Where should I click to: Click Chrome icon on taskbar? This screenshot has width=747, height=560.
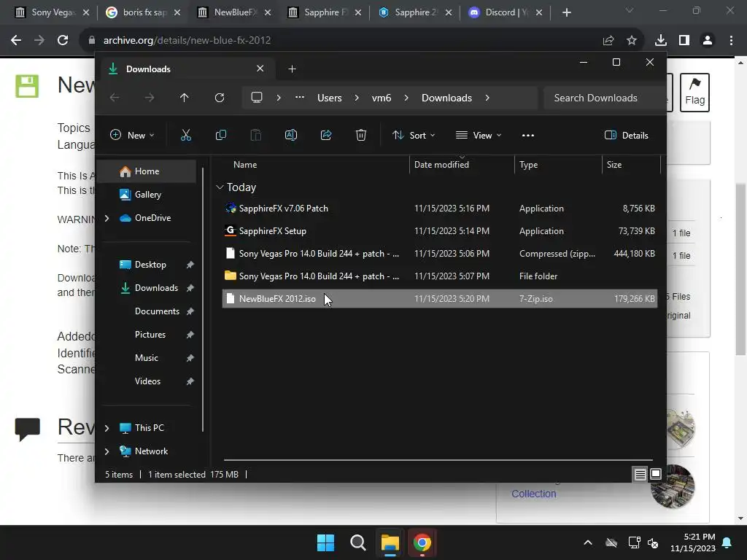[x=422, y=542]
